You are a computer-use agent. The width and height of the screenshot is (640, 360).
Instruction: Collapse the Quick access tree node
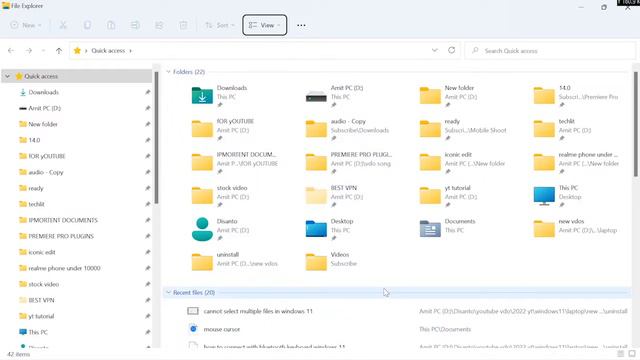click(7, 76)
